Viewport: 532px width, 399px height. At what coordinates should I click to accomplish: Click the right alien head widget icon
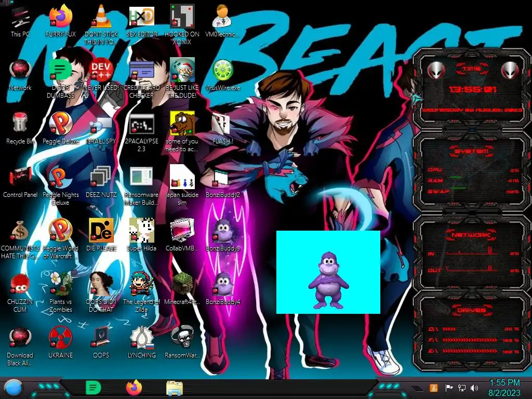click(510, 70)
